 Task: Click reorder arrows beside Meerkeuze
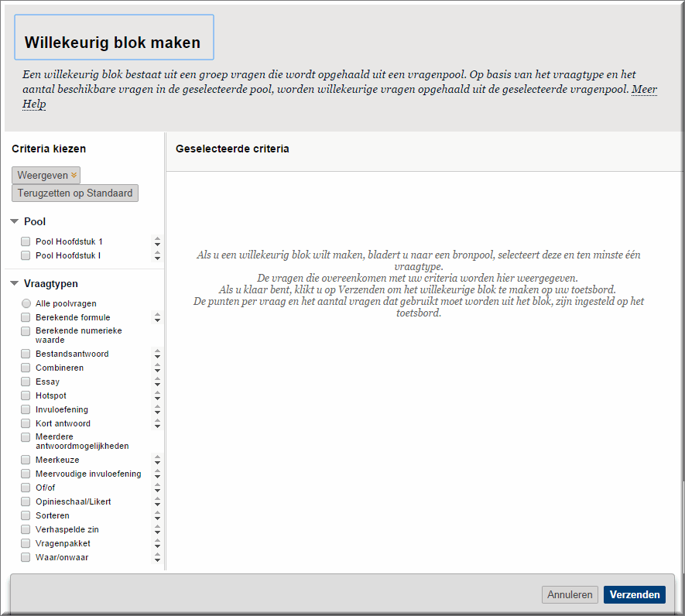click(x=157, y=460)
